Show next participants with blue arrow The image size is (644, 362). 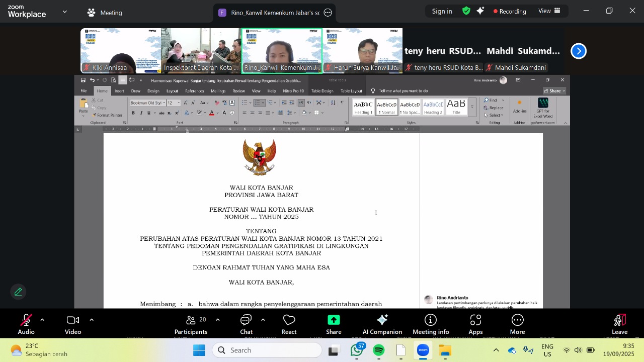[x=579, y=51]
